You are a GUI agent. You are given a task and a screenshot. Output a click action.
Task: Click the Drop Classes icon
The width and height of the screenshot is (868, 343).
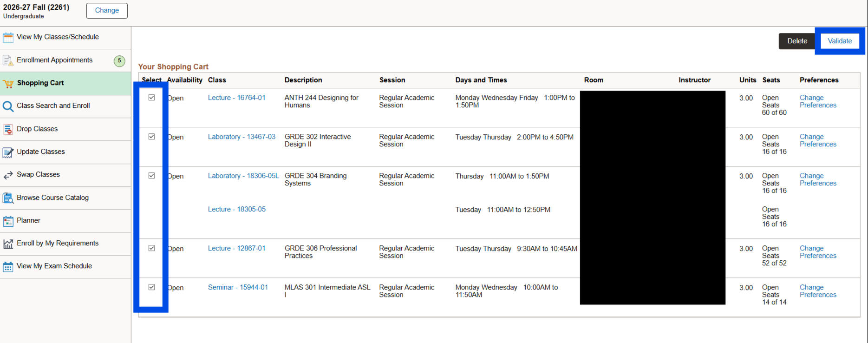[x=8, y=129]
